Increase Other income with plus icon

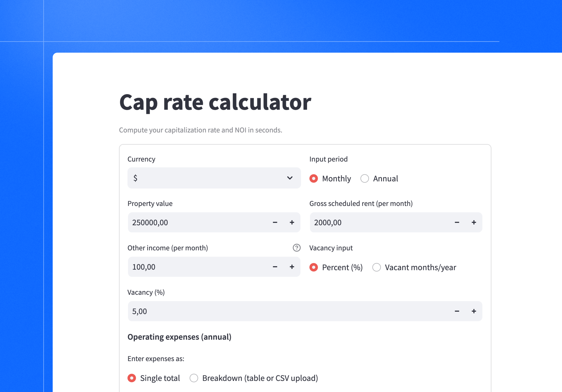292,267
